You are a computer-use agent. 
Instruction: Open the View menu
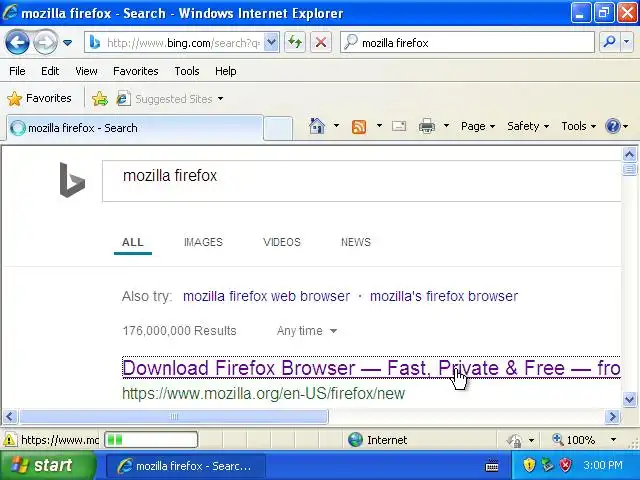(x=86, y=71)
